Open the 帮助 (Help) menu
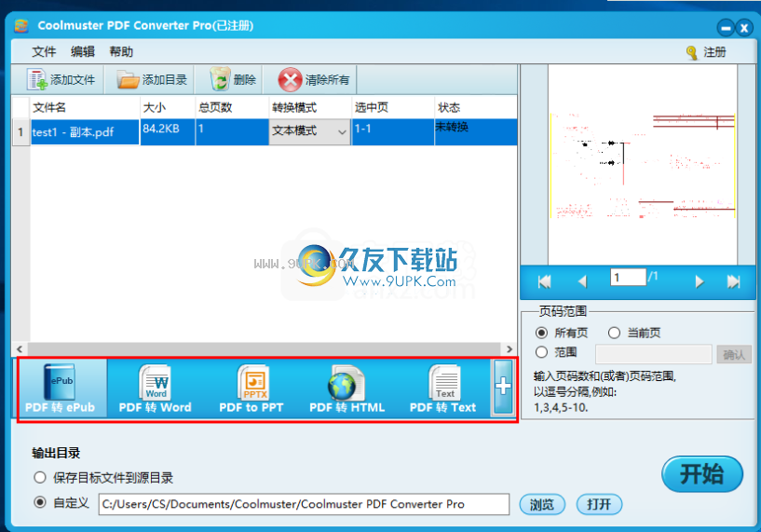This screenshot has height=532, width=761. pyautogui.click(x=121, y=51)
